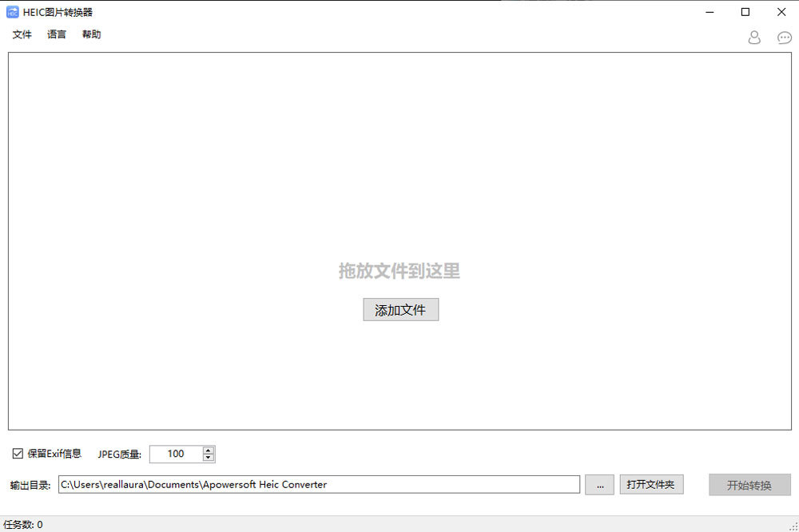Click the HEIC app logo in title bar
The height and width of the screenshot is (532, 799).
[12, 12]
